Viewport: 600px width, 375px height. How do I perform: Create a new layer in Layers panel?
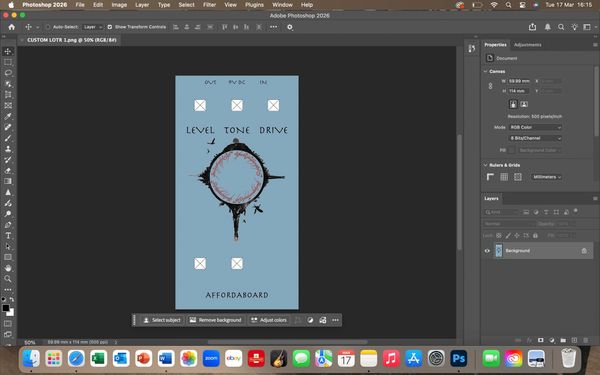pyautogui.click(x=574, y=340)
